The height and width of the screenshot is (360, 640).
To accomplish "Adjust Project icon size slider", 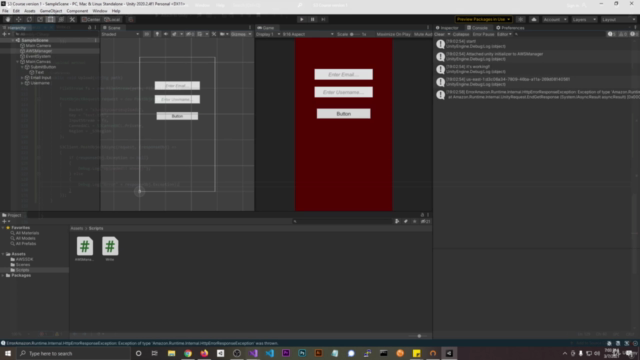I will coord(418,336).
